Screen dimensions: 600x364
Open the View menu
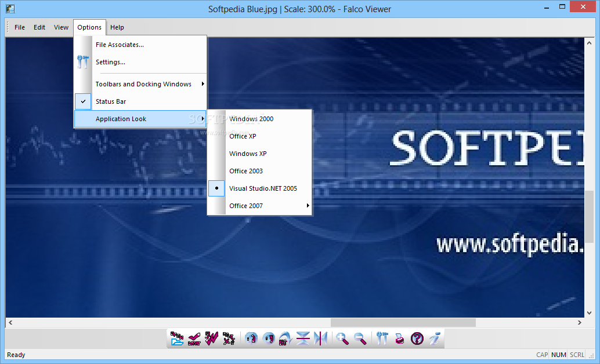pos(62,27)
